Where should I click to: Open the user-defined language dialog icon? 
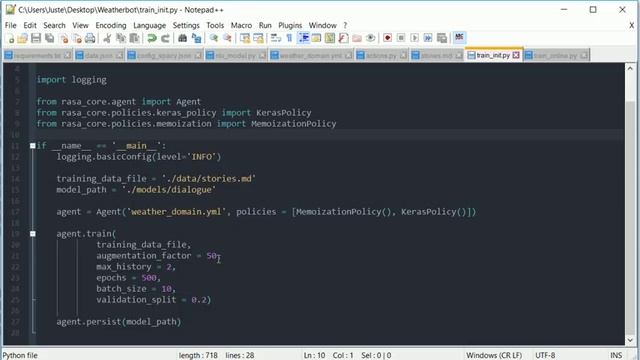[316, 38]
